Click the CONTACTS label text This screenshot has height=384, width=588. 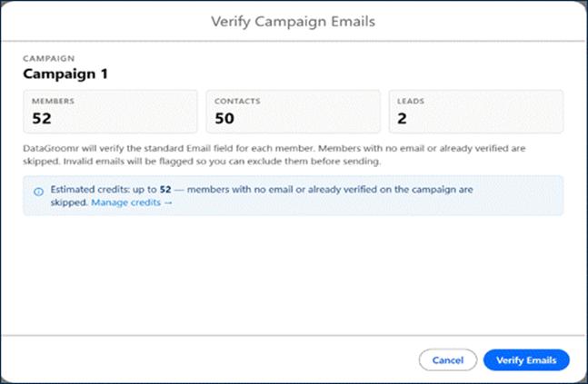click(237, 101)
